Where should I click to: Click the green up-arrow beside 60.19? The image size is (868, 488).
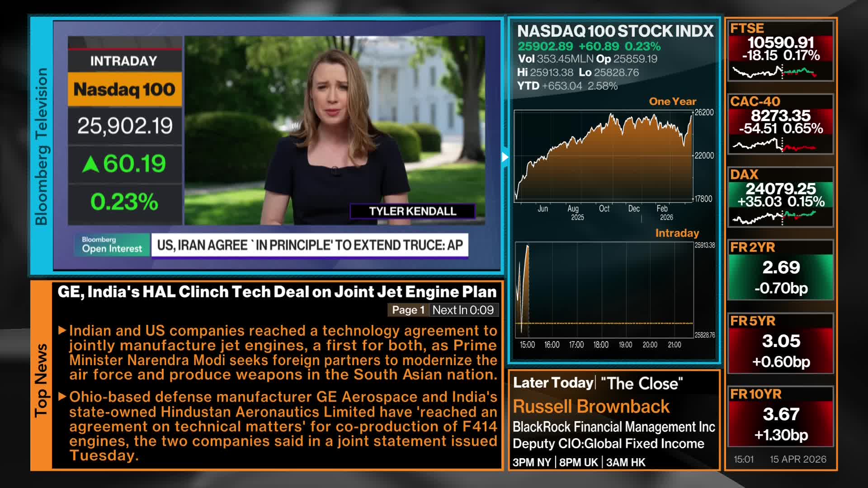tap(91, 164)
